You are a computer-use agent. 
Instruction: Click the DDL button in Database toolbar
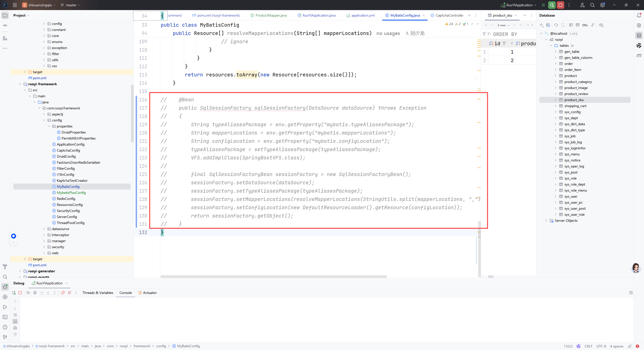pos(585,25)
